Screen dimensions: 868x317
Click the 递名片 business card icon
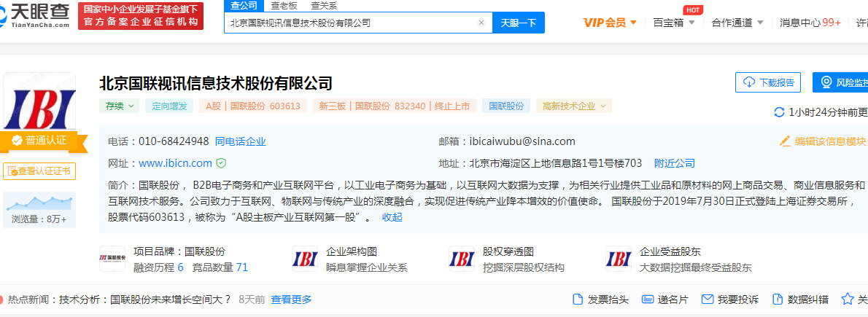click(648, 300)
